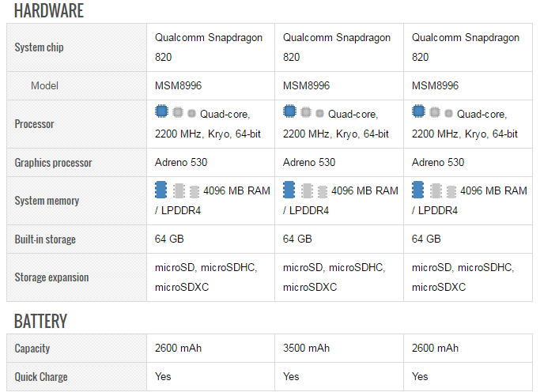Screen dimensions: 540x392
Task: Click the blue processor chip icon in first column
Action: click(161, 112)
